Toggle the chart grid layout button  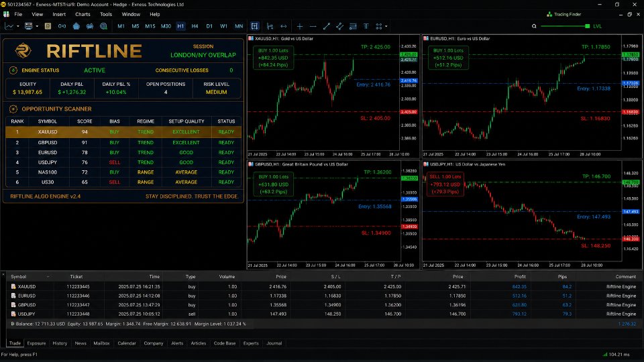point(255,26)
